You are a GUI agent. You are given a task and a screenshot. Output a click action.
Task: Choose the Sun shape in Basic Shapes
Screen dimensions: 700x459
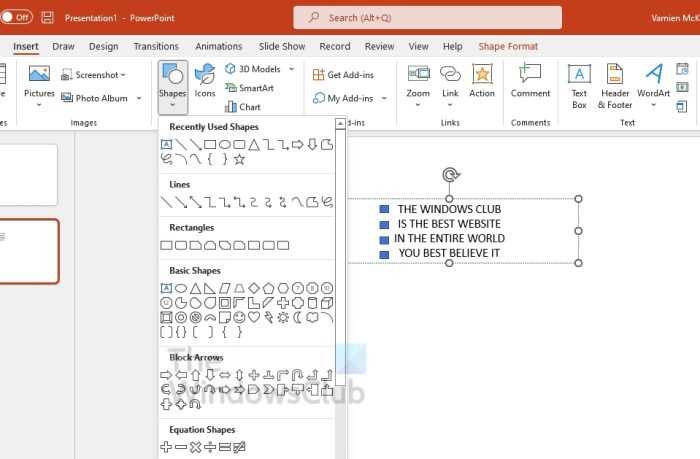click(x=283, y=317)
